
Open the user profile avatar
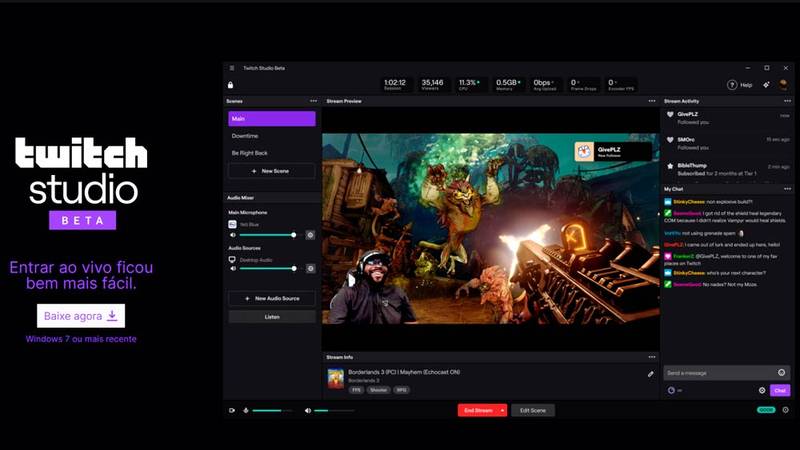pyautogui.click(x=783, y=85)
